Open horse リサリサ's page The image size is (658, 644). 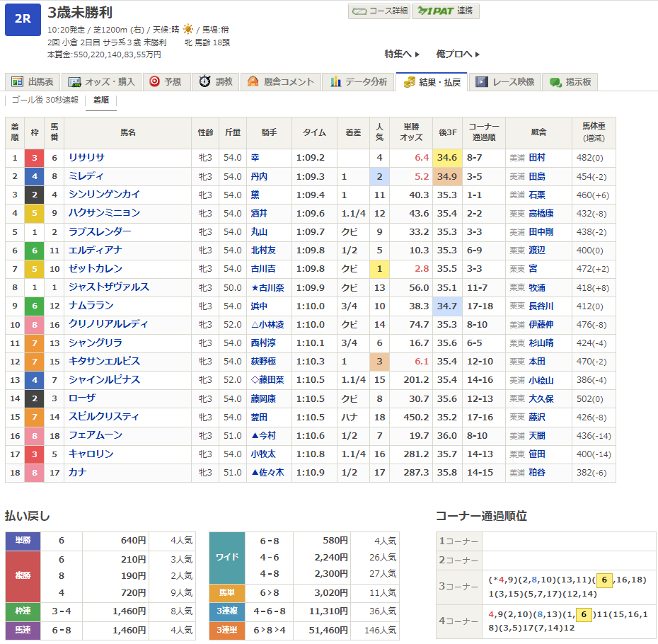[86, 158]
